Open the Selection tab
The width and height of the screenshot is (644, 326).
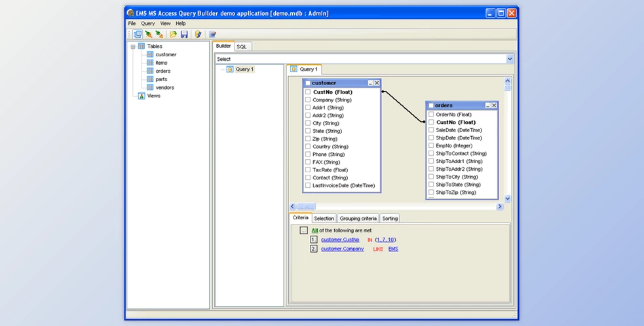(x=324, y=219)
